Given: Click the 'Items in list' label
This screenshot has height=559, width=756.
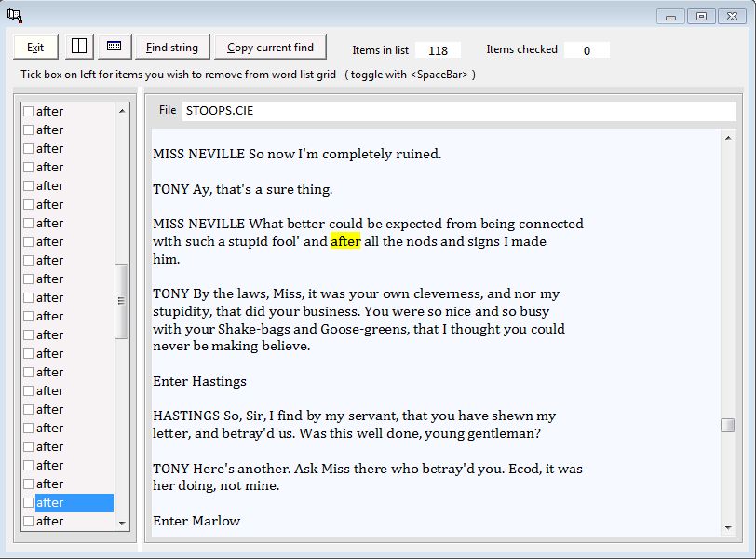Looking at the screenshot, I should 381,50.
